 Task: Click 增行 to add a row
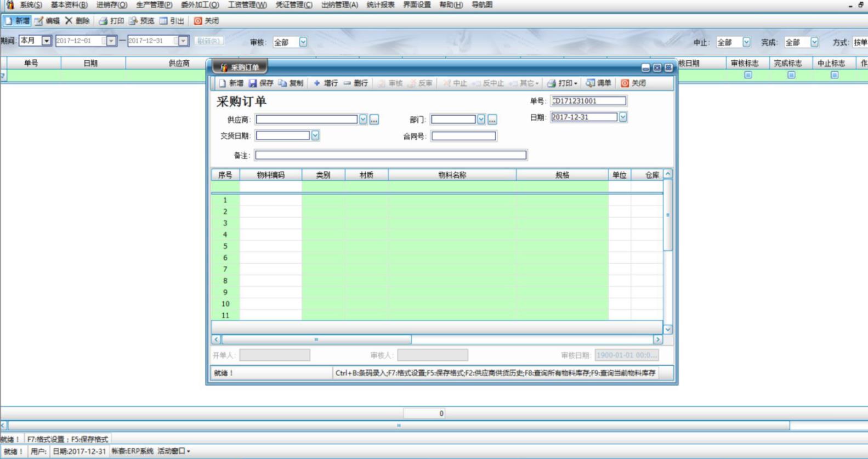point(325,83)
